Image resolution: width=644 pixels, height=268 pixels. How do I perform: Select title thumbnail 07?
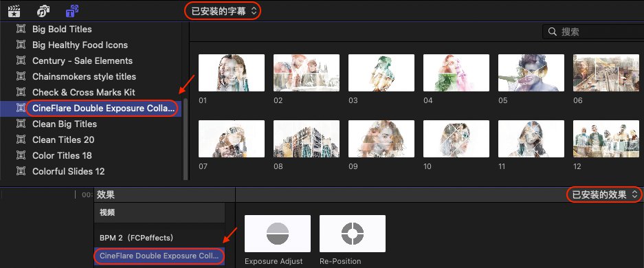point(231,139)
